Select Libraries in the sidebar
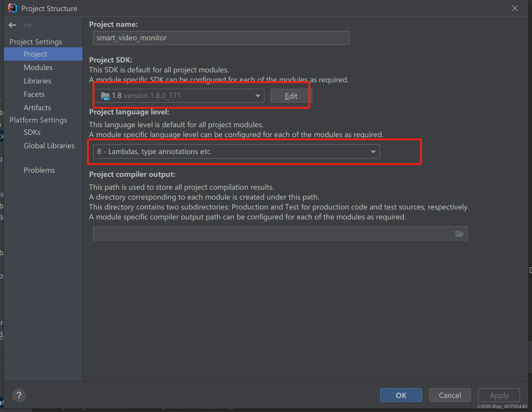This screenshot has height=412, width=532. coord(37,81)
